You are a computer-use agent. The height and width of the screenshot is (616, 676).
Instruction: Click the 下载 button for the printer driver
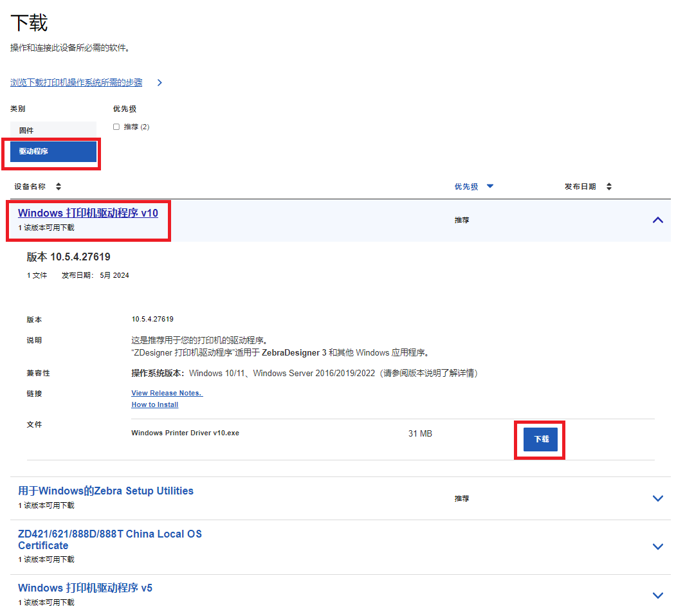pos(539,439)
